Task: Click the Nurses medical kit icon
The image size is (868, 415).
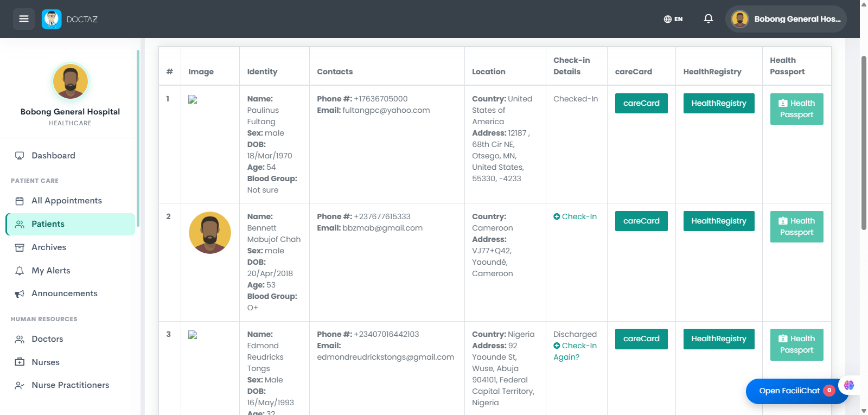Action: (20, 362)
